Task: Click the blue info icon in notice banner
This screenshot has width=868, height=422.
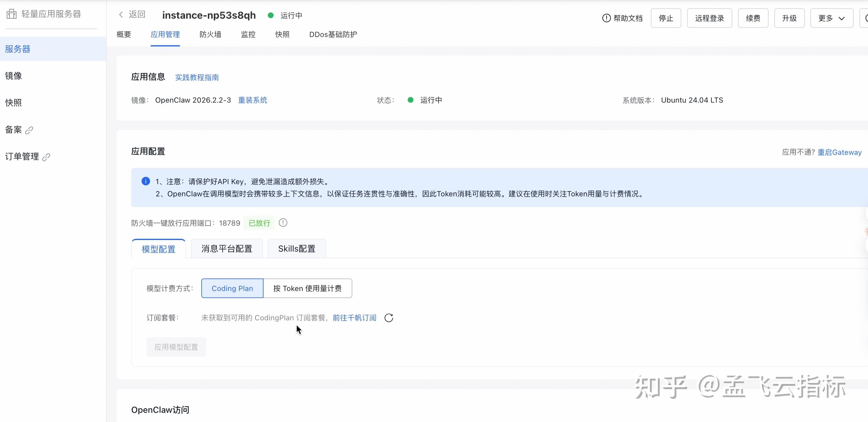Action: (145, 181)
